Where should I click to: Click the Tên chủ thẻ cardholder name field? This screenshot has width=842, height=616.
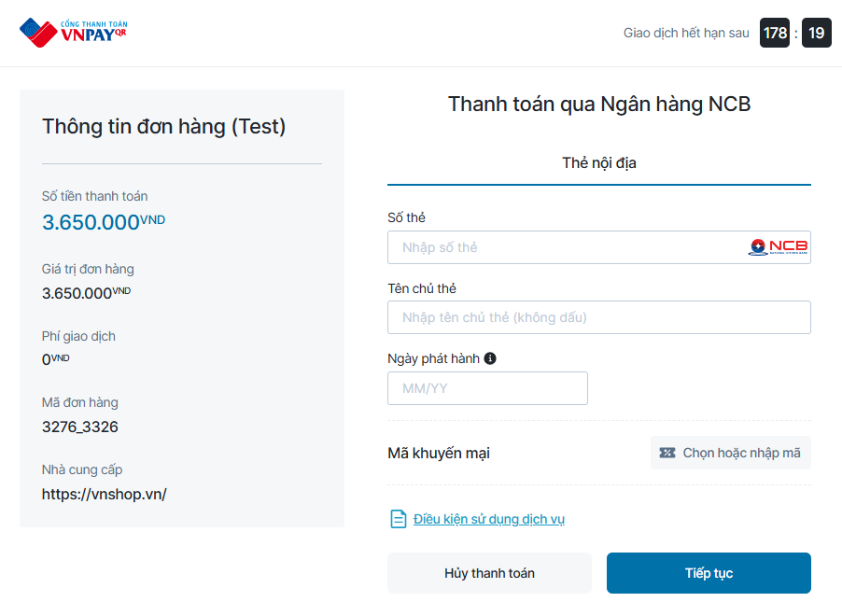598,317
